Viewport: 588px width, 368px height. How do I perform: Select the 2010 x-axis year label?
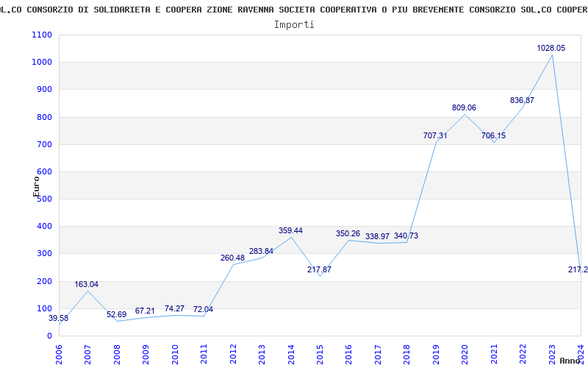click(175, 354)
